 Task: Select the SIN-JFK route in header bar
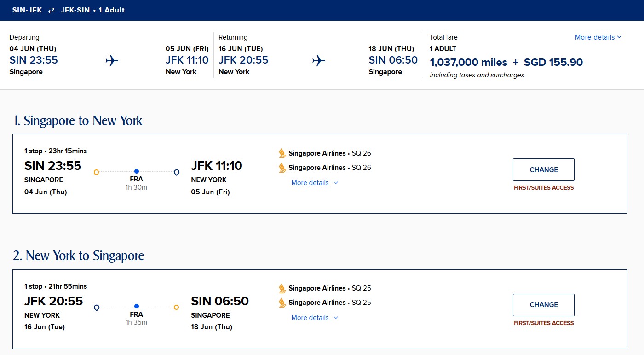(27, 10)
